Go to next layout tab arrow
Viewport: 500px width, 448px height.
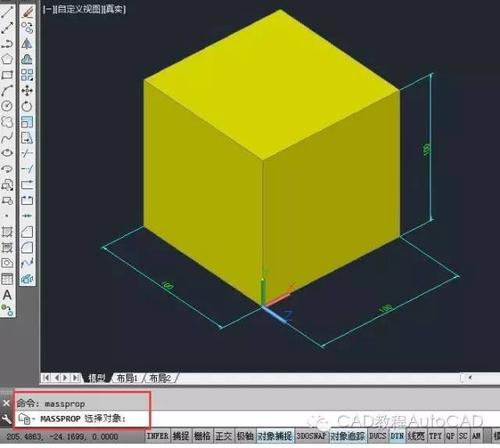coord(66,378)
